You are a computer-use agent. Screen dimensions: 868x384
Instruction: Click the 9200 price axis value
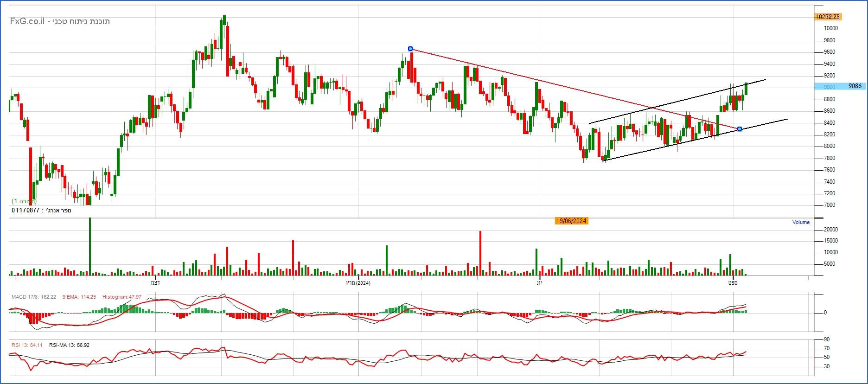830,76
